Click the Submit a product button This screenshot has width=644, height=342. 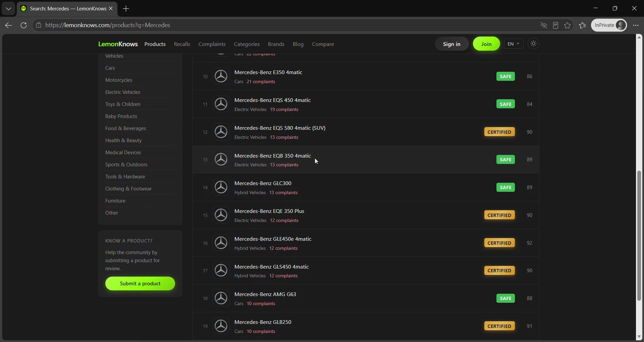tap(140, 284)
